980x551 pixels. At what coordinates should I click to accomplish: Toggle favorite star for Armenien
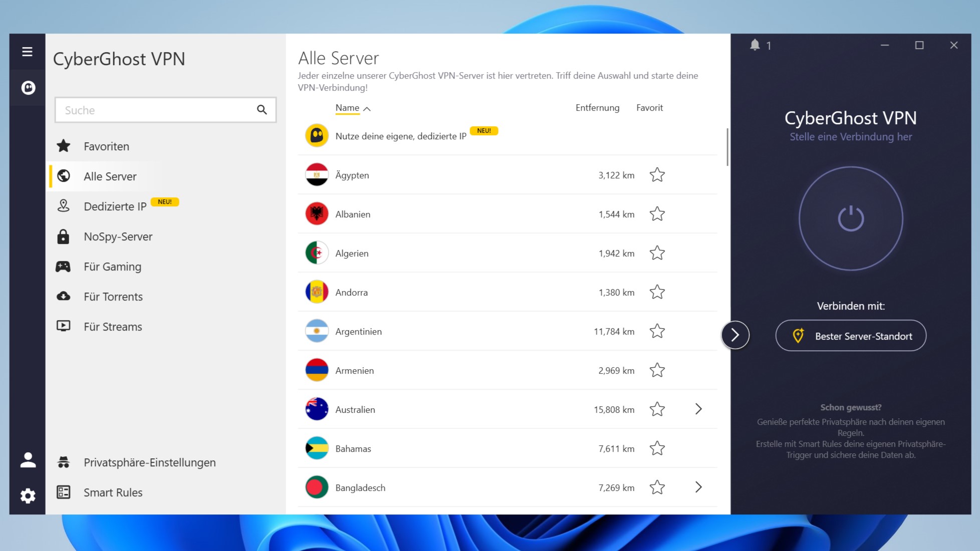[657, 370]
